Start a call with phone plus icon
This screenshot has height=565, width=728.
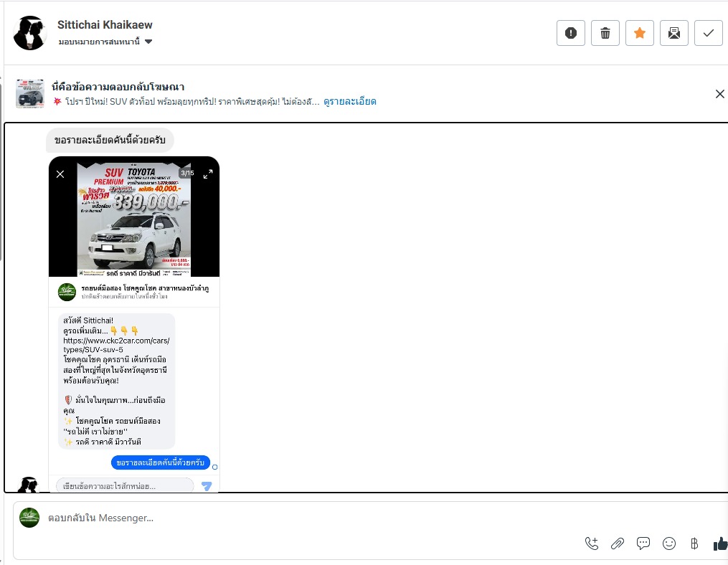(592, 543)
